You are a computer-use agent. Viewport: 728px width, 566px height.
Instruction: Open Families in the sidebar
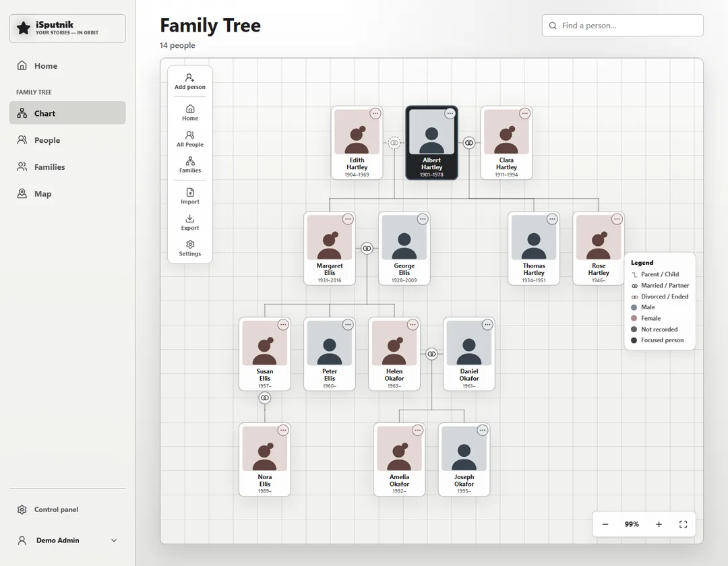[67, 167]
